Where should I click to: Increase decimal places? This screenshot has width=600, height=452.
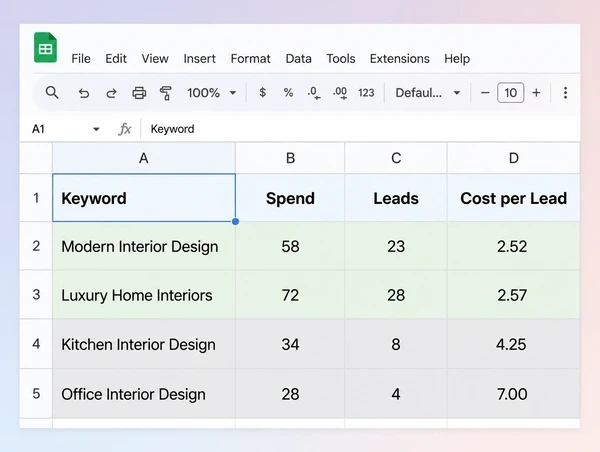[340, 93]
